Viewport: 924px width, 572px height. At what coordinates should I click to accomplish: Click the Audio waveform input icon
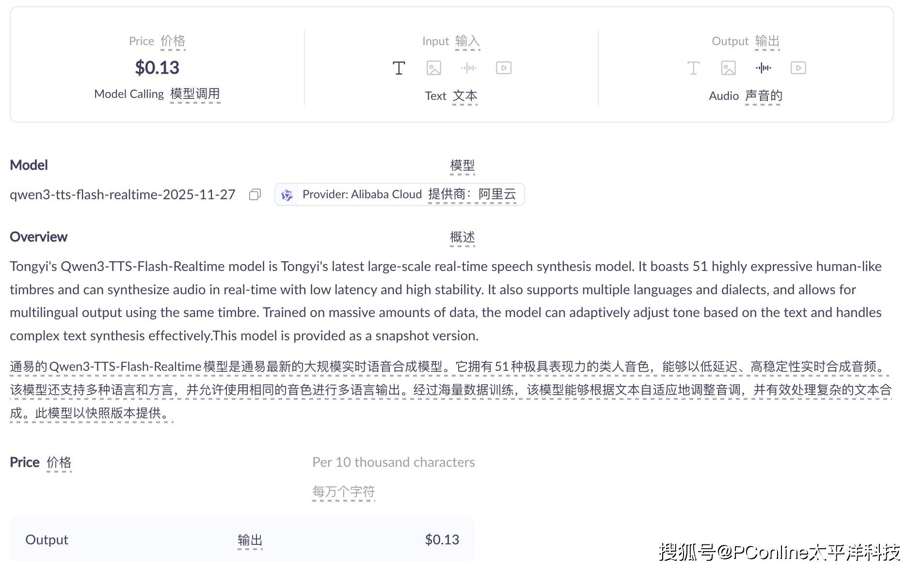coord(468,68)
